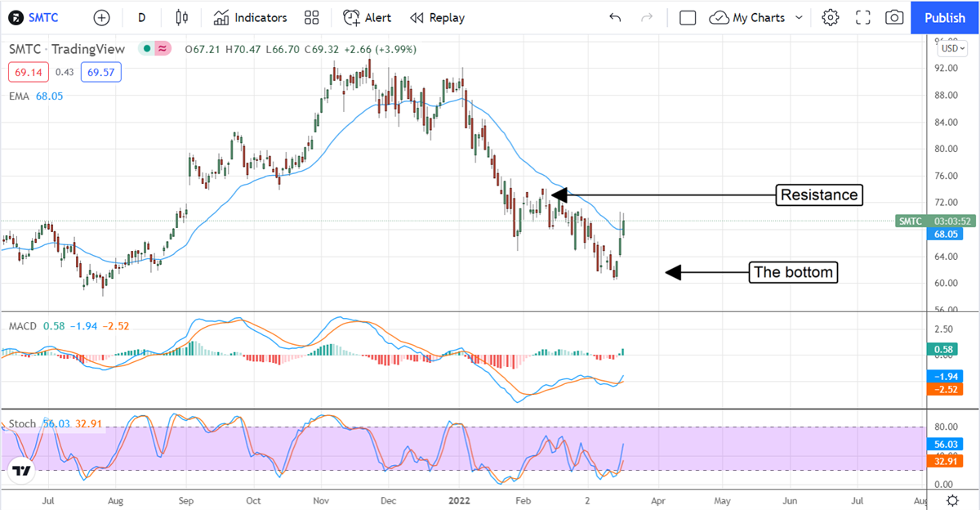This screenshot has height=510, width=980.
Task: Open the Indicators menu
Action: [251, 17]
